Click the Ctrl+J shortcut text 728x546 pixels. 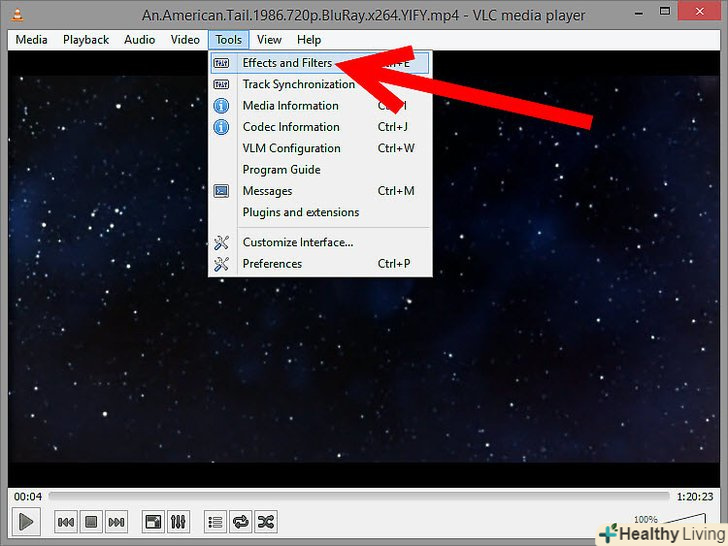[x=393, y=127]
